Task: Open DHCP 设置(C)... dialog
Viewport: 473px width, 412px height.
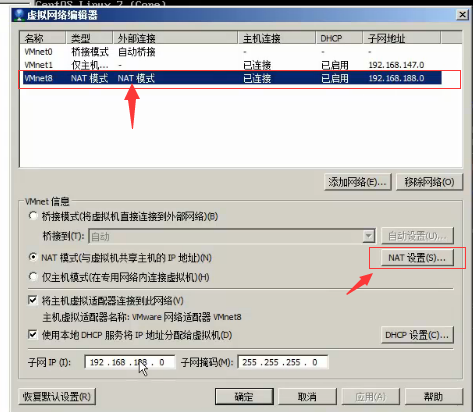Action: (417, 335)
